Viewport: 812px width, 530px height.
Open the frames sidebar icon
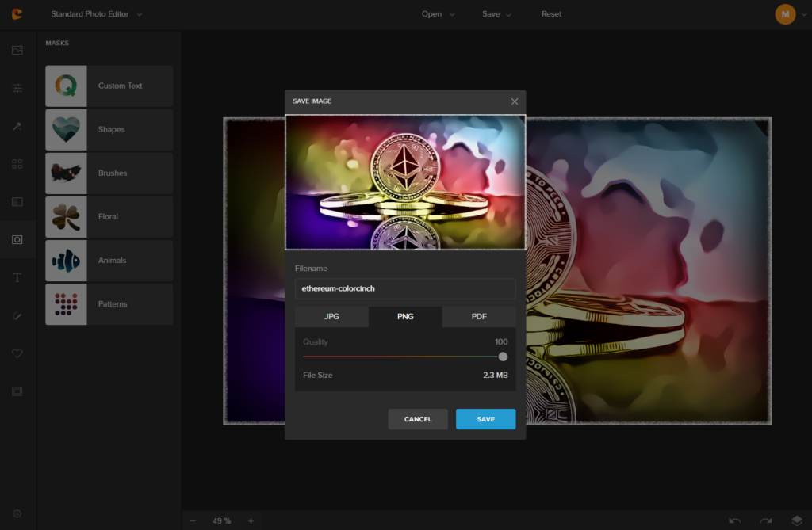tap(17, 391)
